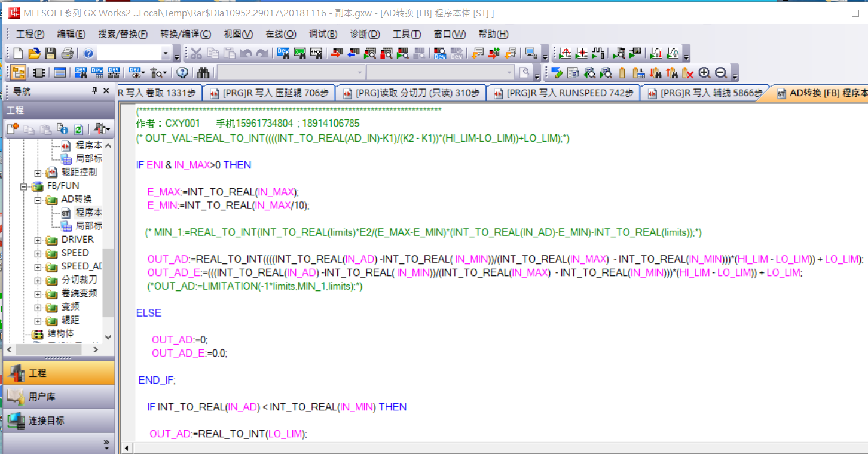Viewport: 868px width, 454px height.
Task: Toggle the Navigation window view button
Action: (18, 73)
